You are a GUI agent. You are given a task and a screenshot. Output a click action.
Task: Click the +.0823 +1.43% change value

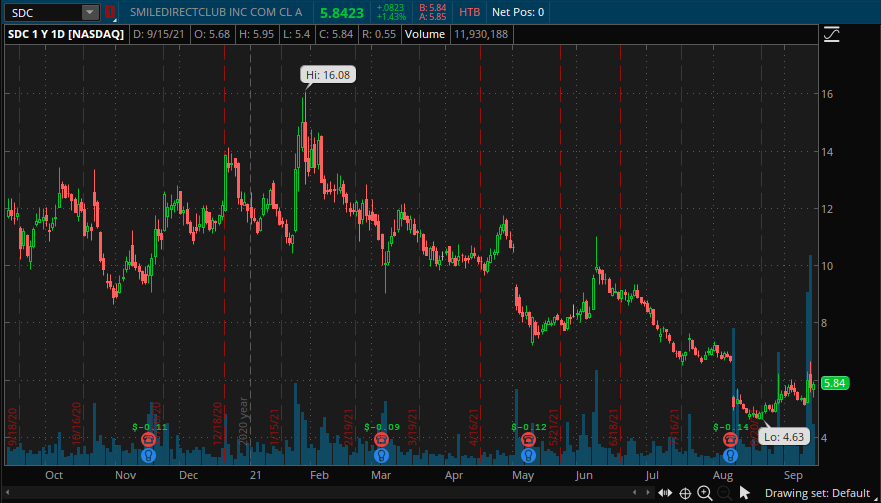pos(392,12)
